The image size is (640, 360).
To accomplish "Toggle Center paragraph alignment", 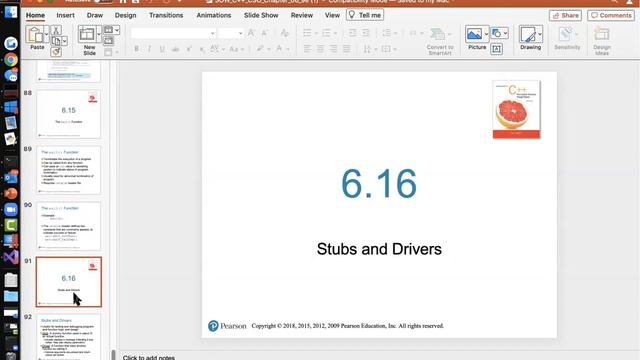I will tap(320, 49).
